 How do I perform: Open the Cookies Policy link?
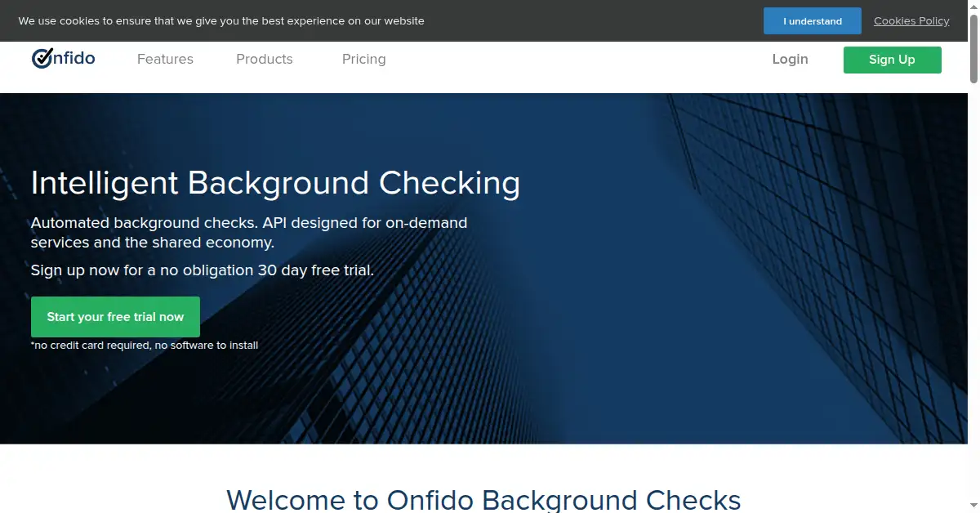pos(911,21)
